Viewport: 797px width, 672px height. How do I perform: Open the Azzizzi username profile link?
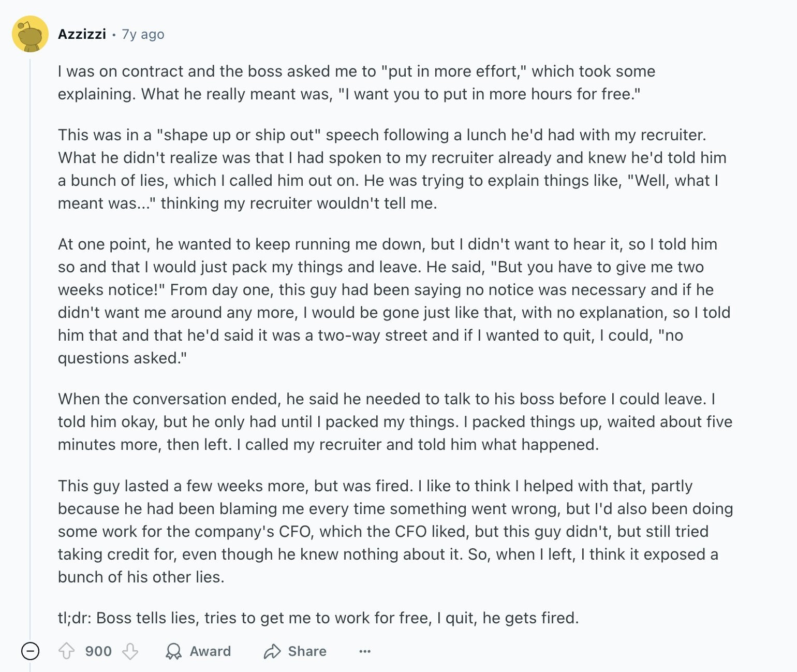coord(82,34)
